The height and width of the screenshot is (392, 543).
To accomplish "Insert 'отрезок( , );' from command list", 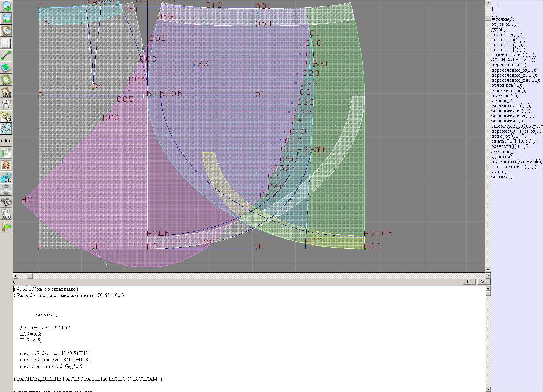I will (504, 24).
